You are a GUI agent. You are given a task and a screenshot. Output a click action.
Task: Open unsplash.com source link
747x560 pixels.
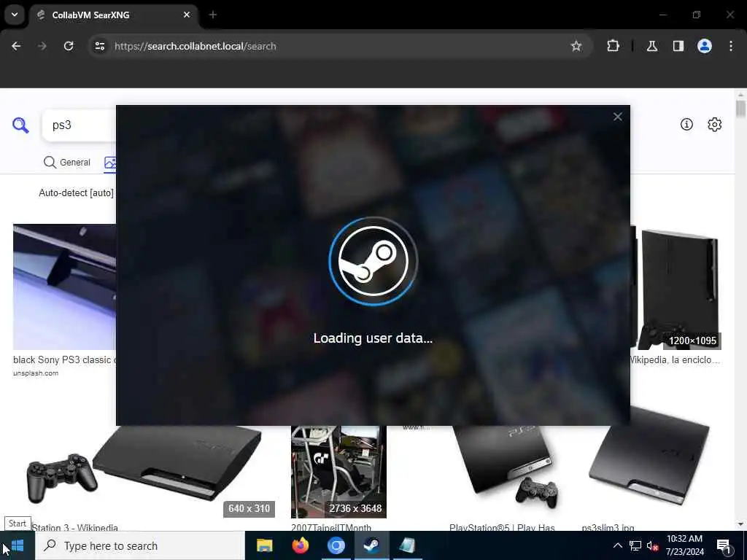[36, 373]
